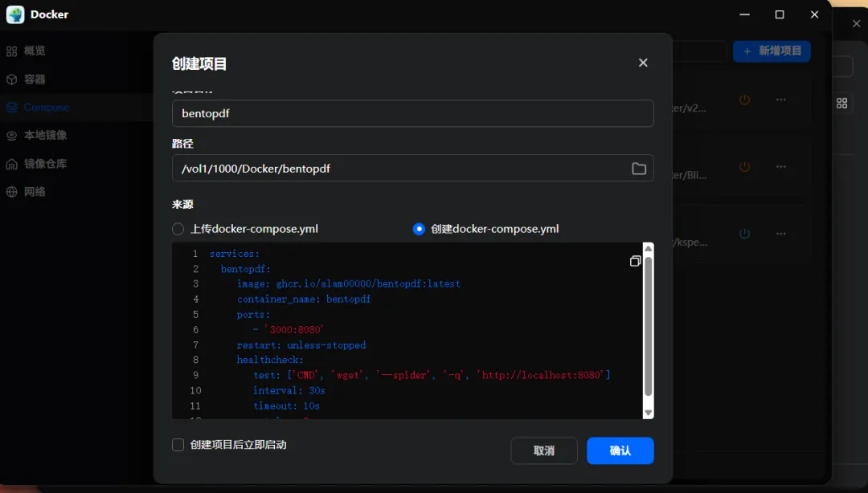Click the copy icon in code editor
This screenshot has width=868, height=493.
pos(635,261)
